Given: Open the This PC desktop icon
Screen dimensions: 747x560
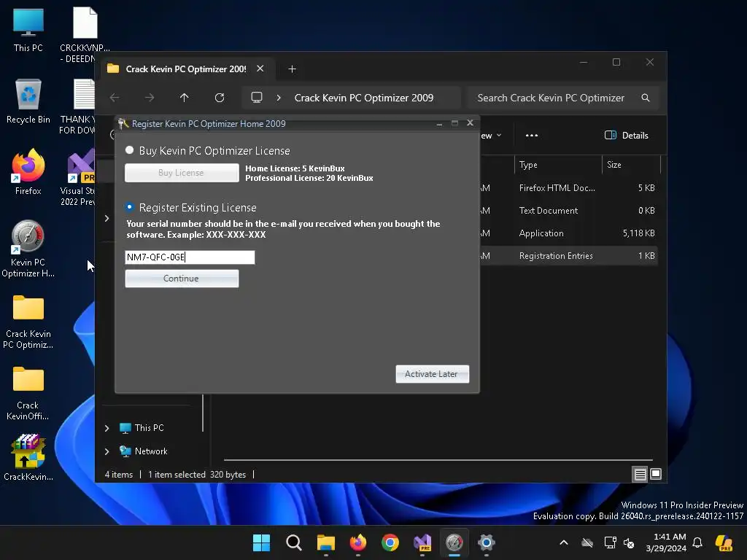Looking at the screenshot, I should pyautogui.click(x=28, y=29).
